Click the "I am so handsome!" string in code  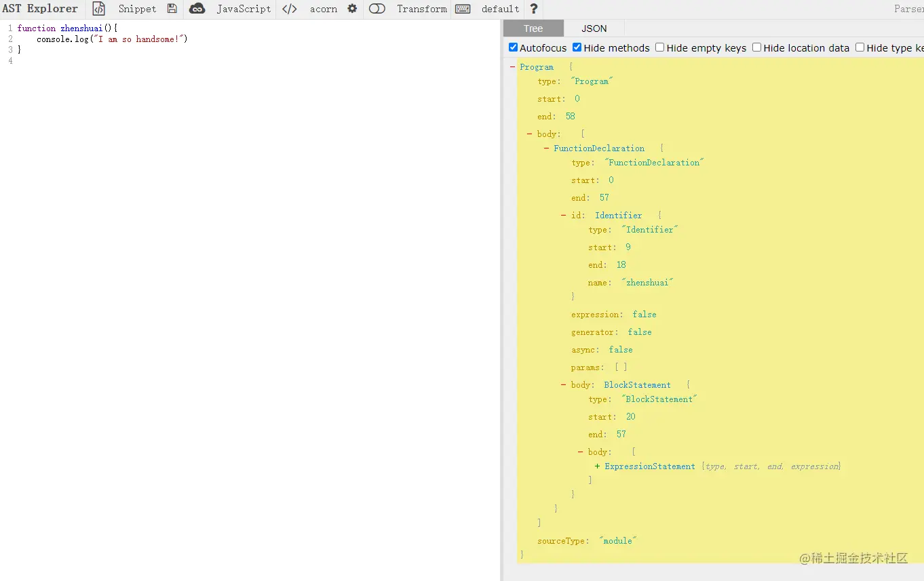138,39
